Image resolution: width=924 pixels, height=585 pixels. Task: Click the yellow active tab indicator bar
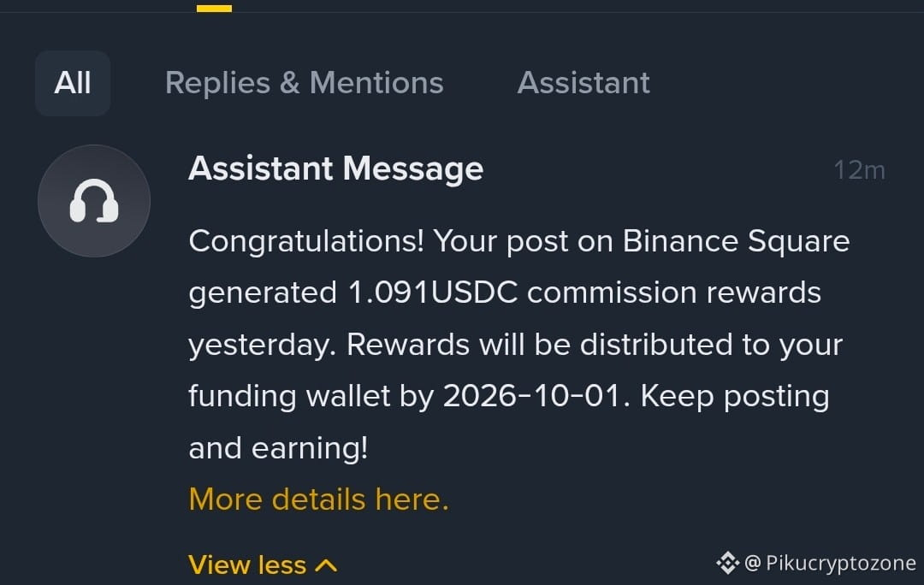[214, 9]
